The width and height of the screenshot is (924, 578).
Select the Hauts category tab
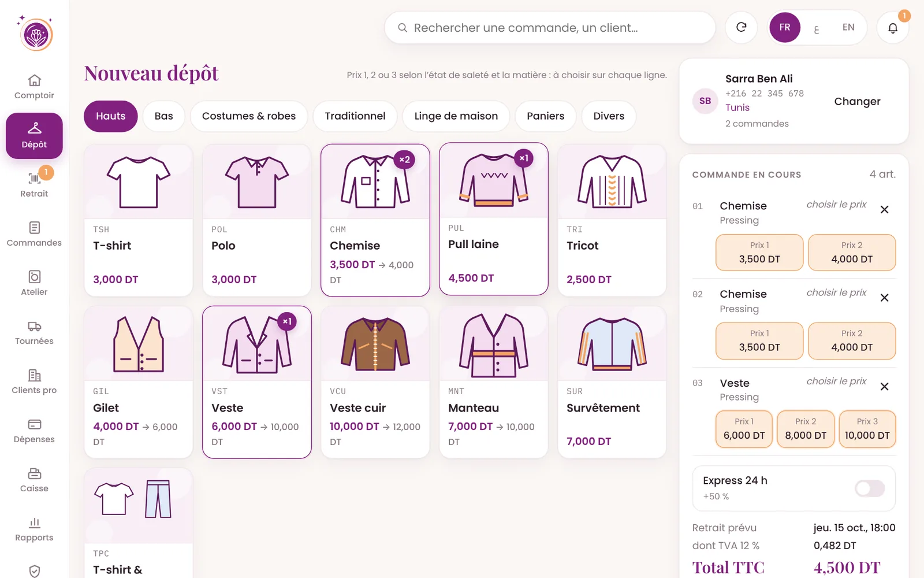(111, 116)
